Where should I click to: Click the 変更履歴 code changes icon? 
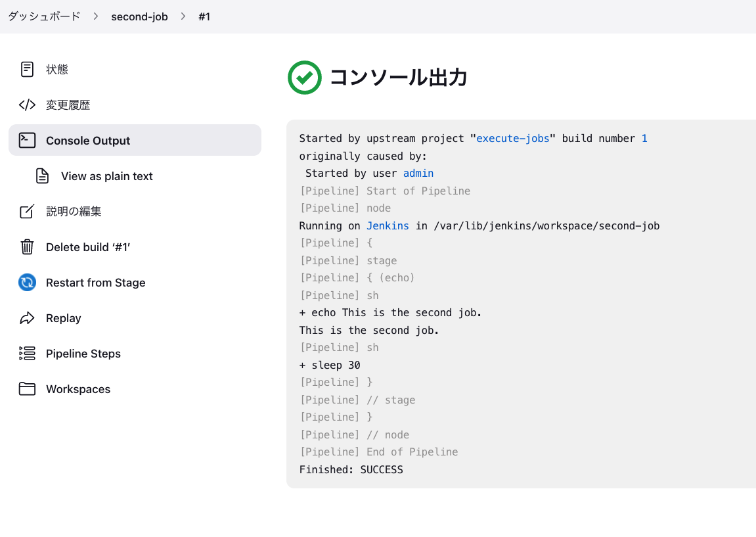click(x=26, y=105)
